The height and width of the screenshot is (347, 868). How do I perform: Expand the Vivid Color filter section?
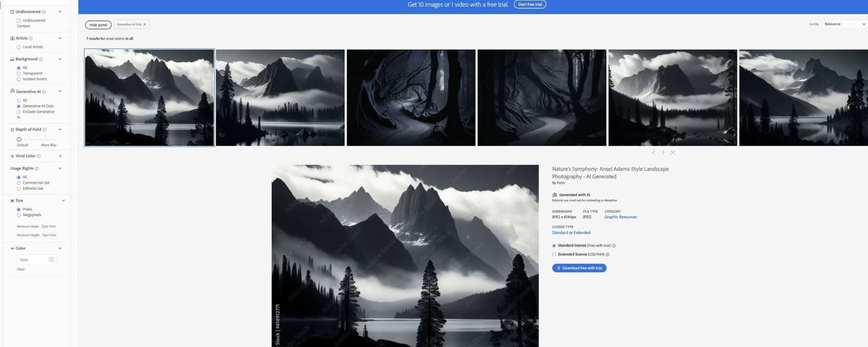pyautogui.click(x=60, y=156)
